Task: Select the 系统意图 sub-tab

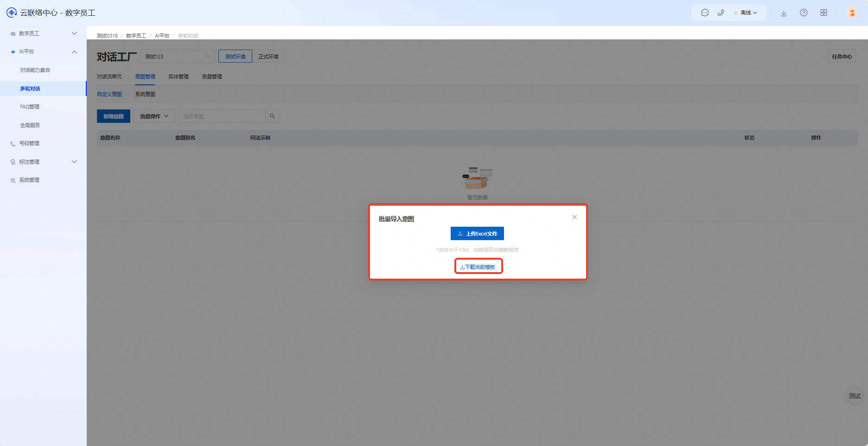Action: pyautogui.click(x=145, y=94)
